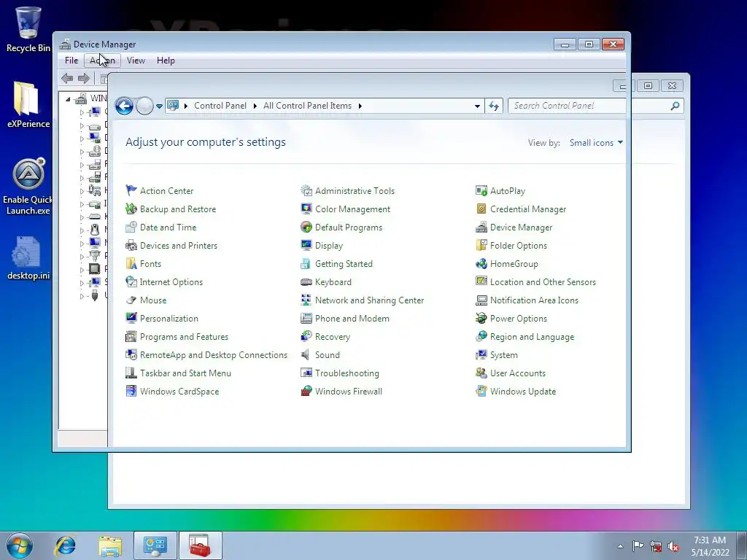The image size is (747, 560).
Task: Open Location and Other Sensors link
Action: 543,282
